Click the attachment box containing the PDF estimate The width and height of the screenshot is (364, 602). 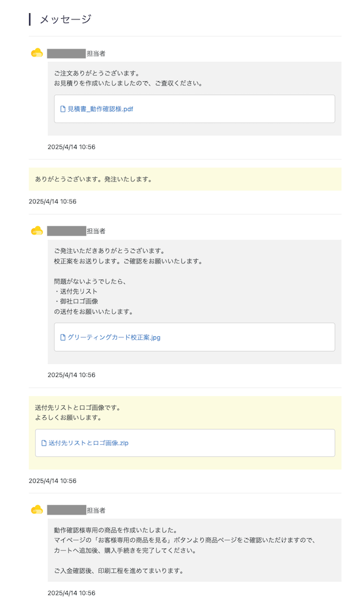(194, 109)
